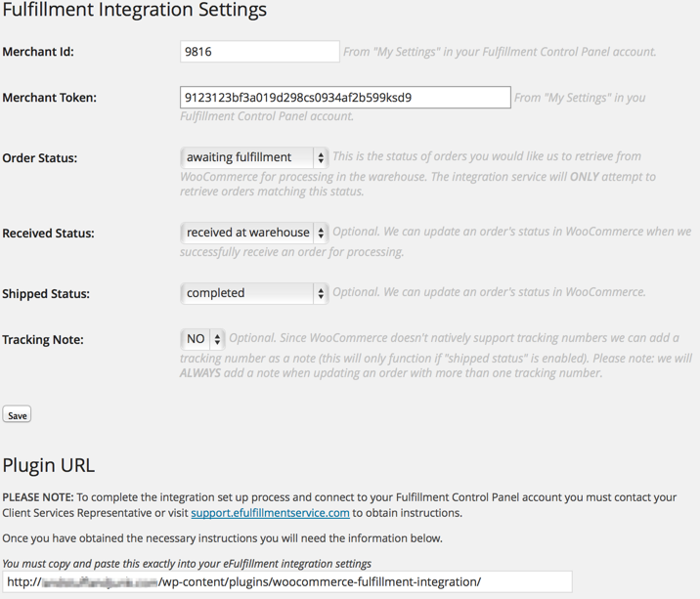Click the bold 'ALWAYS' word in tracking description
Image resolution: width=700 pixels, height=599 pixels.
[200, 373]
